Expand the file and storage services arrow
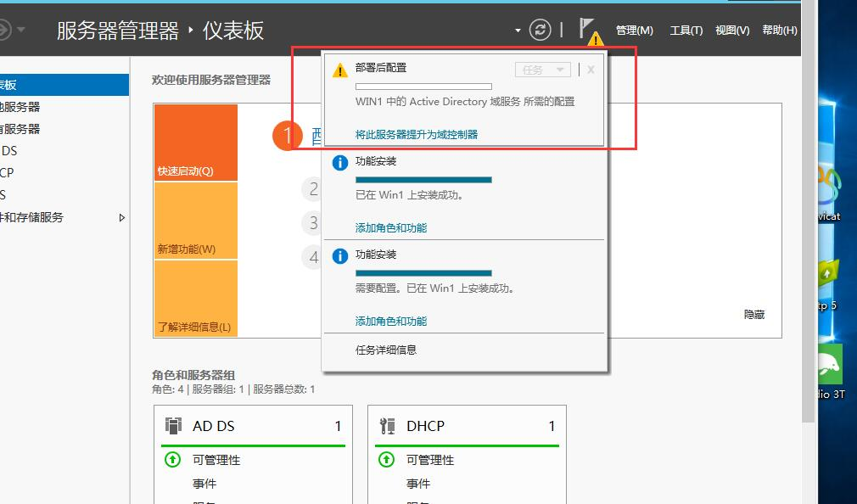Screen dimensions: 857x504 (122, 217)
